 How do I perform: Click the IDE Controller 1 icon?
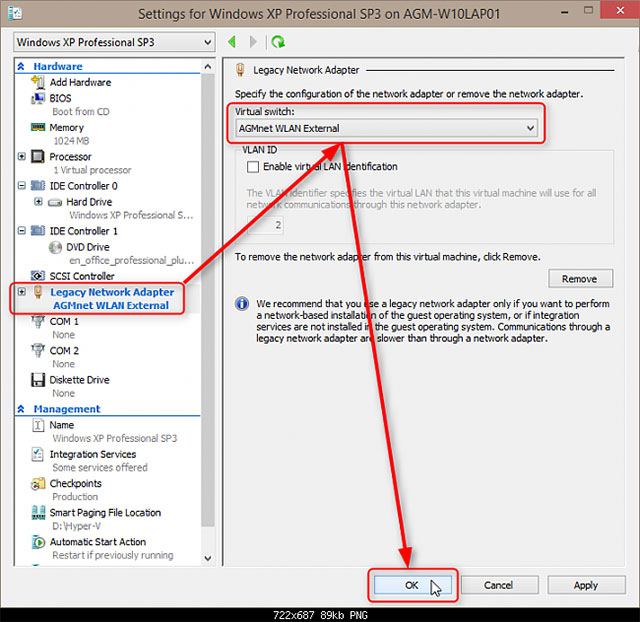(x=38, y=231)
